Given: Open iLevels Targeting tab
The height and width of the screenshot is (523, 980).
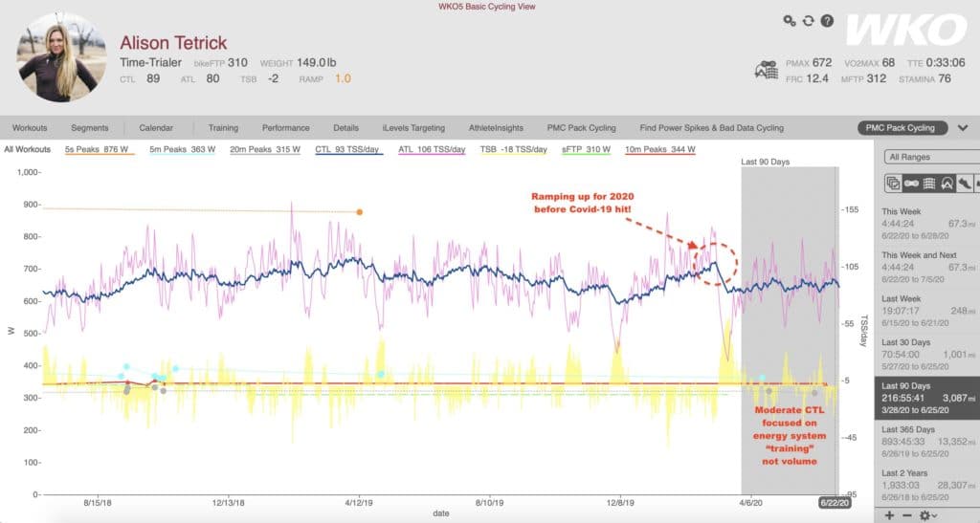Looking at the screenshot, I should click(x=413, y=128).
